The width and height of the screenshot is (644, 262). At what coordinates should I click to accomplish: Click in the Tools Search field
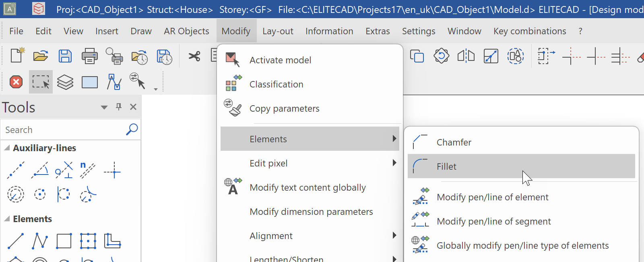tap(64, 130)
